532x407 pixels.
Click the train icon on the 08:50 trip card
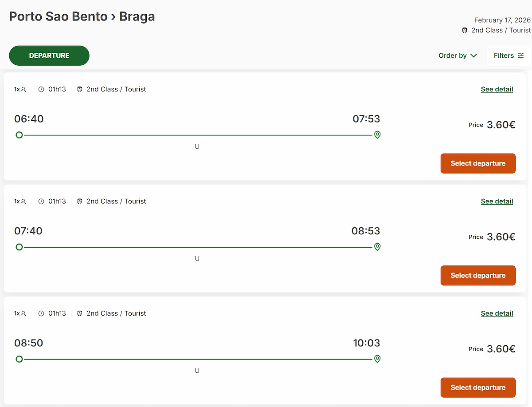(x=80, y=313)
